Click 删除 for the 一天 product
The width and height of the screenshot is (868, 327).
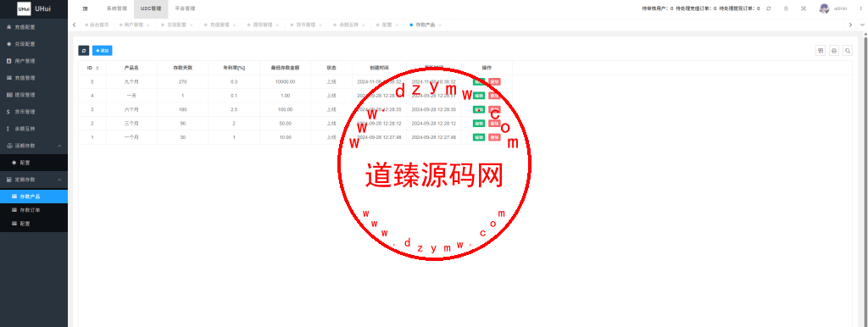[494, 96]
